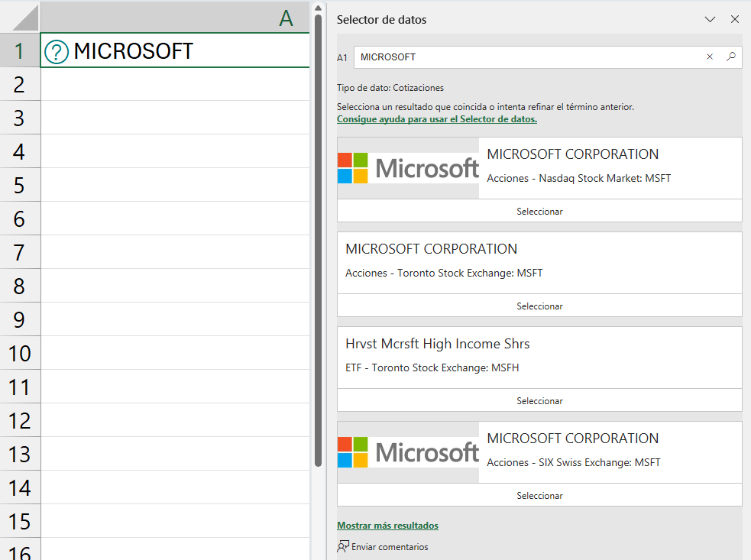
Task: Select row 5 header
Action: (x=20, y=185)
